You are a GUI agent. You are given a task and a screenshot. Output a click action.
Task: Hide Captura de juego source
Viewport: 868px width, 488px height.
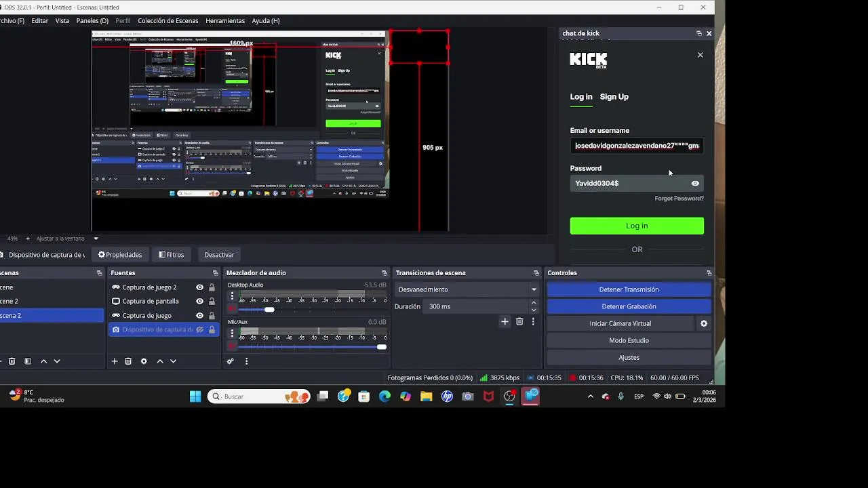pyautogui.click(x=199, y=316)
